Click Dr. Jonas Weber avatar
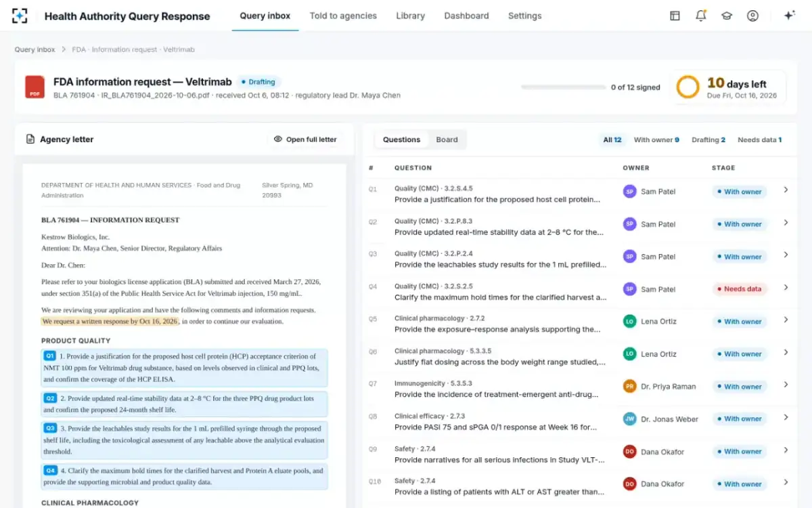 click(x=630, y=419)
